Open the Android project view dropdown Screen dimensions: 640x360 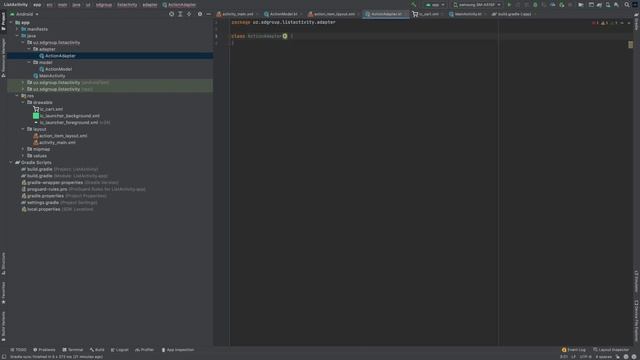(x=24, y=14)
